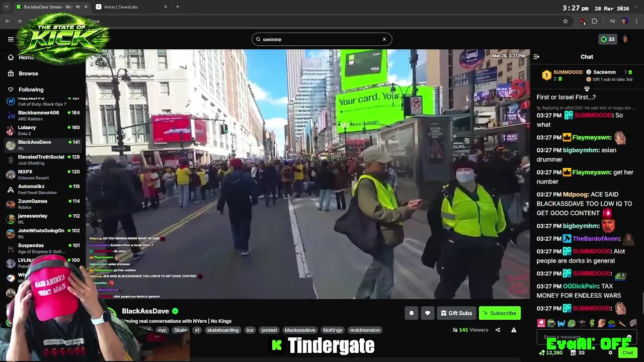Clear the search box with the X
644x362 pixels.
384,39
